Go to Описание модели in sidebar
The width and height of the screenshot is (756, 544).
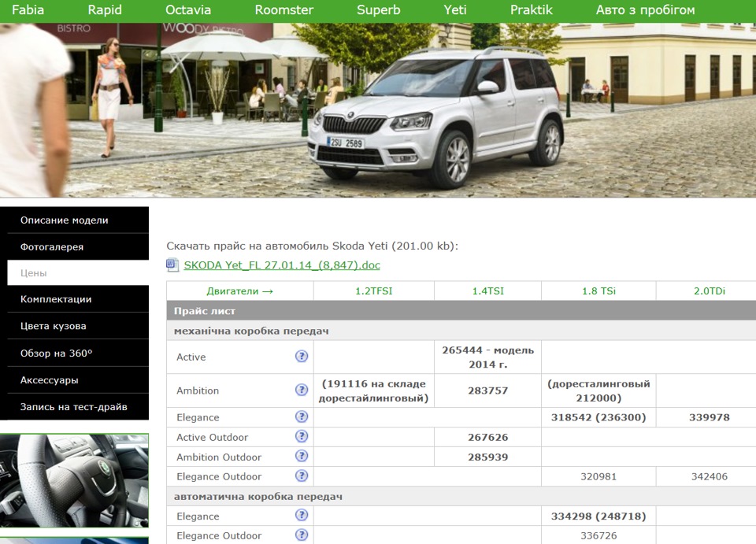pos(78,220)
